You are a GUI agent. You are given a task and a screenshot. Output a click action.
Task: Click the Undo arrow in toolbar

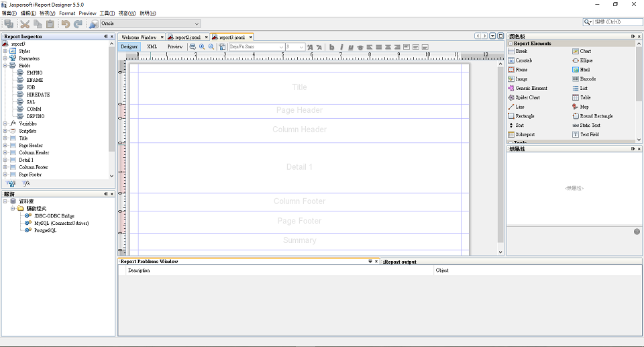65,24
